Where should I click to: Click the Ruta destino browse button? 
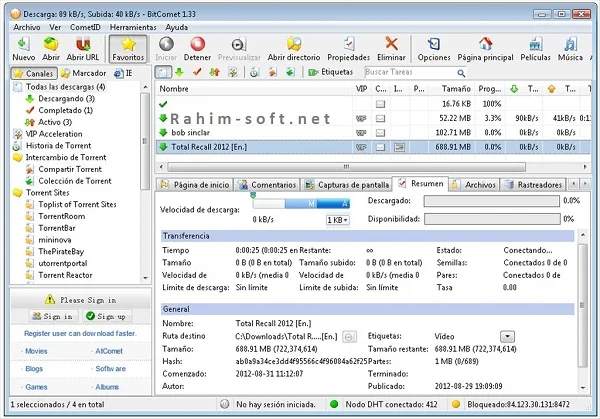click(x=349, y=337)
